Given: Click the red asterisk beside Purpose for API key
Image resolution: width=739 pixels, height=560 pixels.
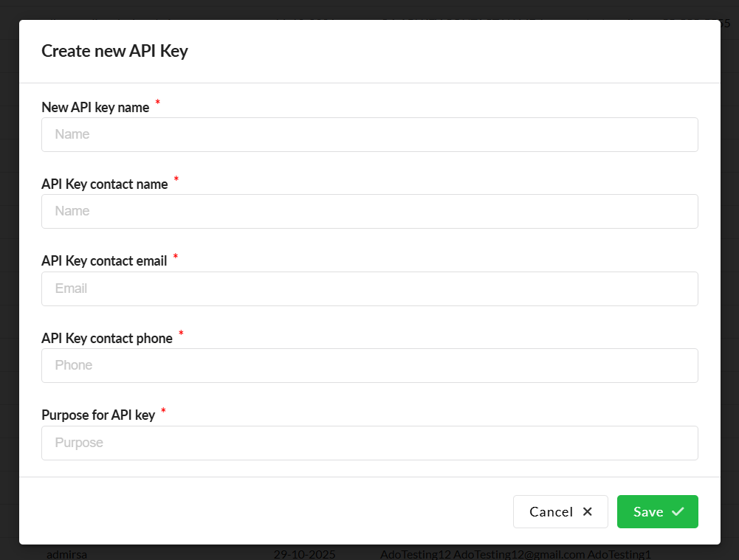Looking at the screenshot, I should [164, 411].
